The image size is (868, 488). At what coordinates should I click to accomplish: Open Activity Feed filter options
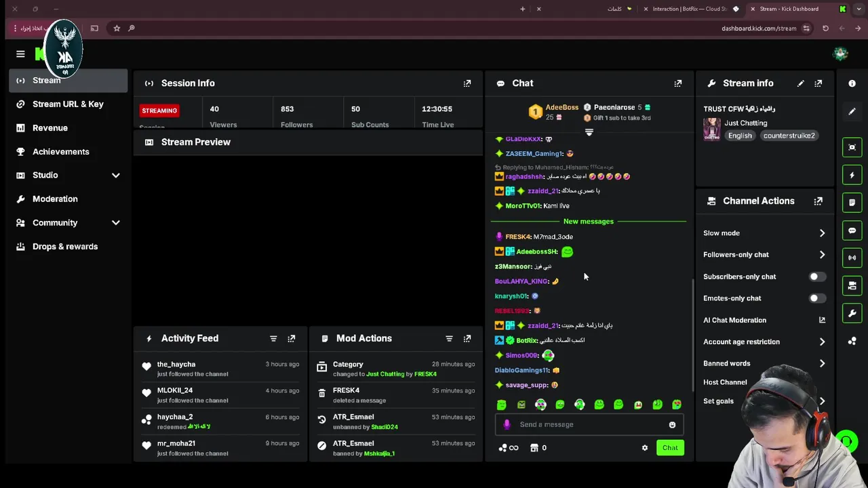click(273, 338)
